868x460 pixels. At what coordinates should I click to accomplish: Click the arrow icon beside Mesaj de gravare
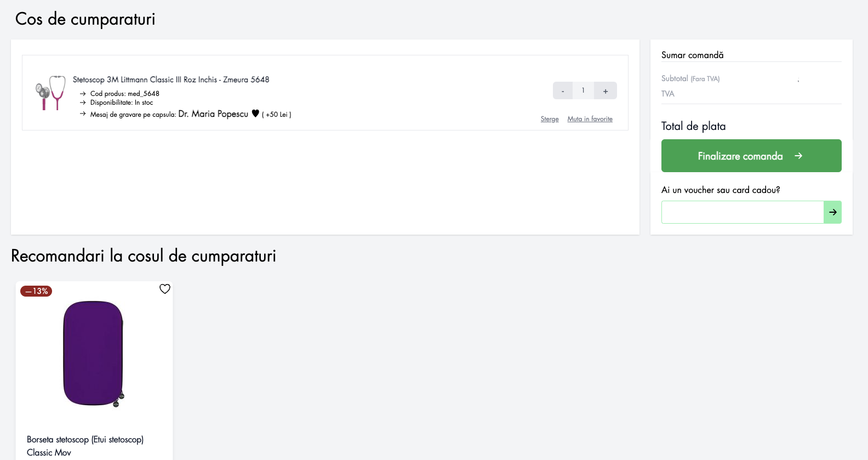(x=83, y=113)
